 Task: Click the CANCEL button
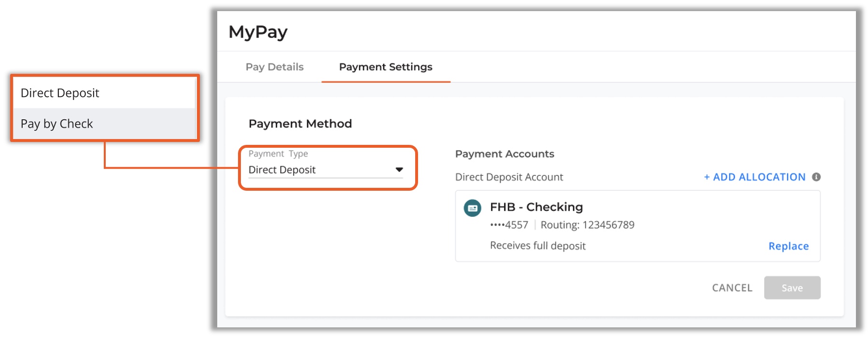(732, 288)
